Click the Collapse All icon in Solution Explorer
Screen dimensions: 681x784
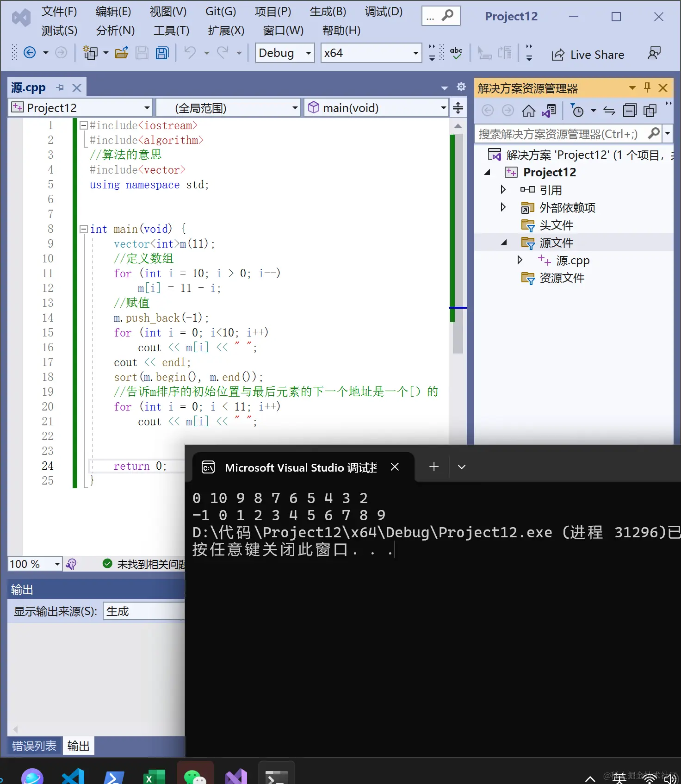[x=630, y=111]
